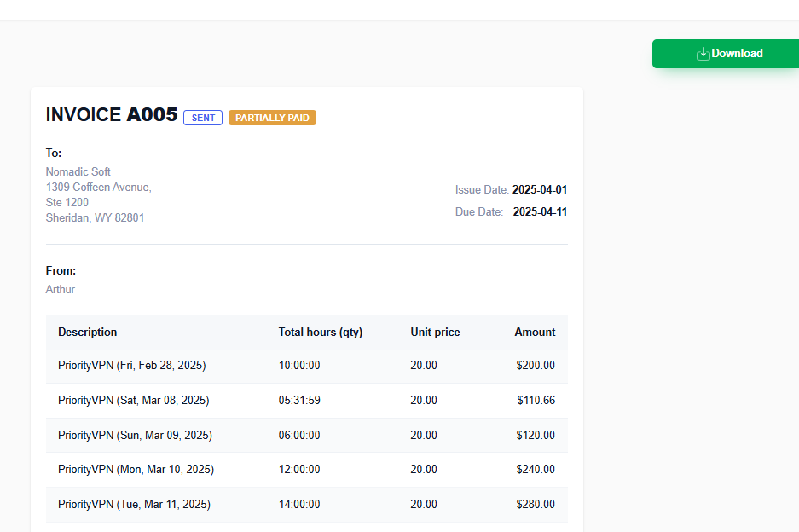The height and width of the screenshot is (532, 799).
Task: Click the due date 2025-04-11
Action: (540, 212)
